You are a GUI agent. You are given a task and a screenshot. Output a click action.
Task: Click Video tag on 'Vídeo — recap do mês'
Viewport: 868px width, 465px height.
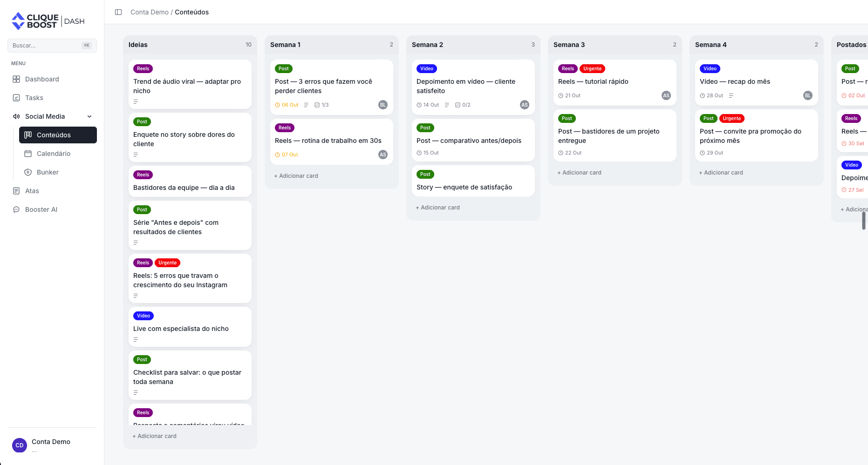click(x=710, y=69)
